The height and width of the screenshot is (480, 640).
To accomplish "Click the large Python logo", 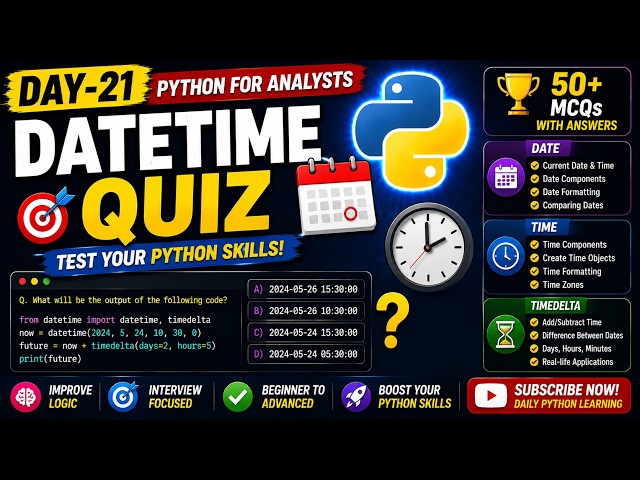I will tap(411, 131).
